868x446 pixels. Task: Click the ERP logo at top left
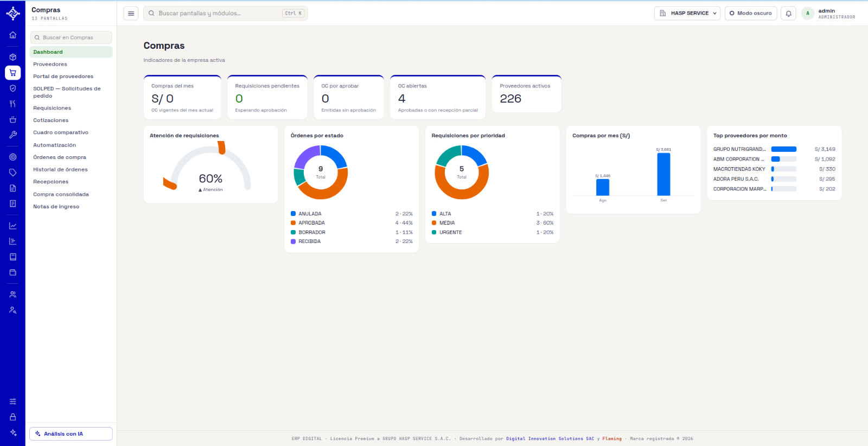(12, 13)
